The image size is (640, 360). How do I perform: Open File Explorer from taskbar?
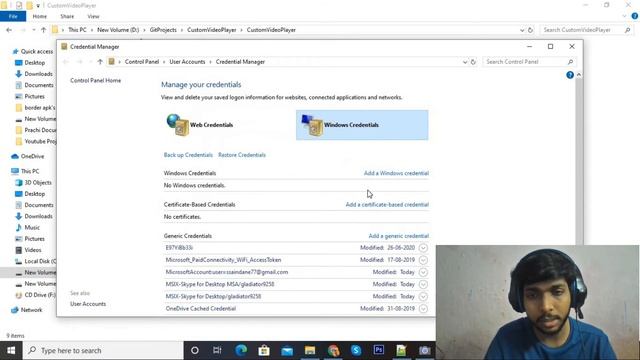310,350
